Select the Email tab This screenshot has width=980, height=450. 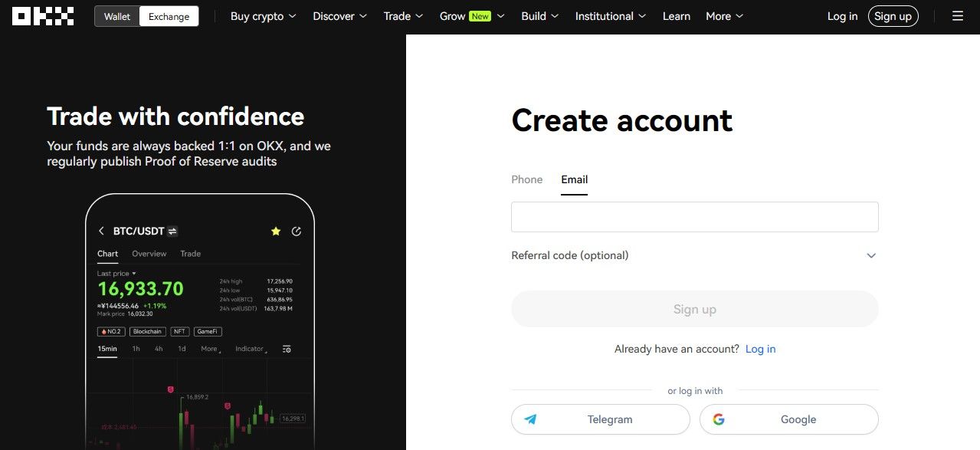574,179
